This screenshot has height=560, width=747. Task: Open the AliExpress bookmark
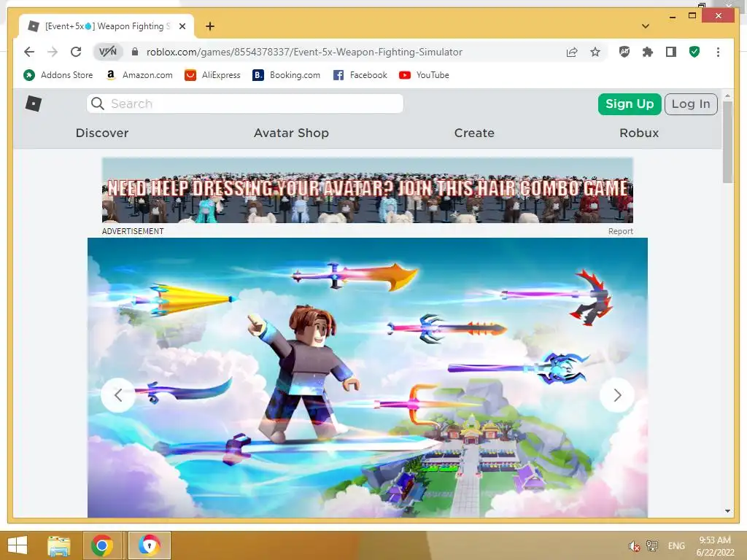tap(212, 75)
